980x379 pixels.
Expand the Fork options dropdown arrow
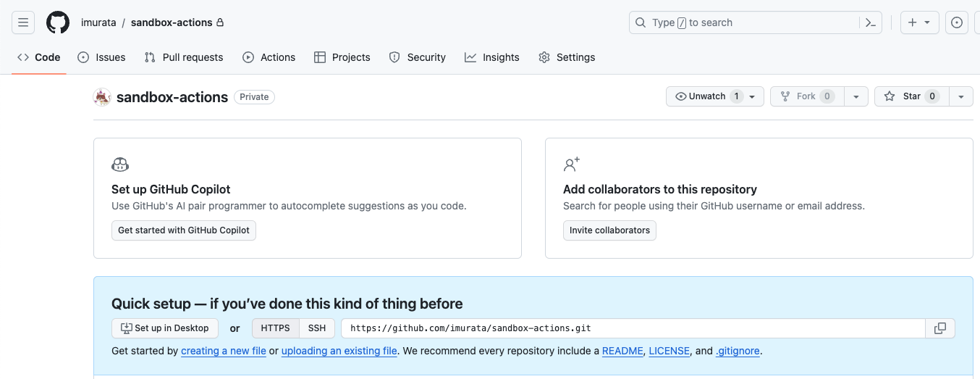856,96
